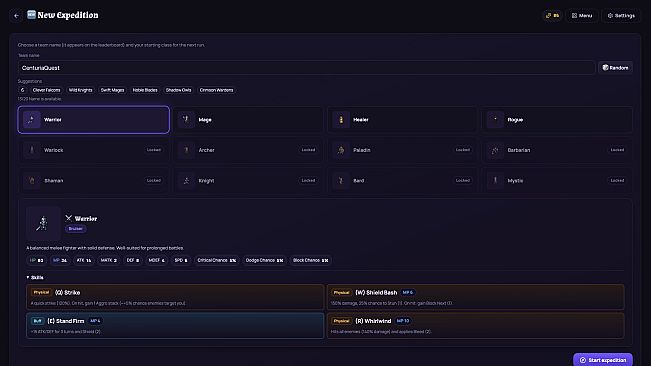Select the Warrior class card

[x=93, y=120]
